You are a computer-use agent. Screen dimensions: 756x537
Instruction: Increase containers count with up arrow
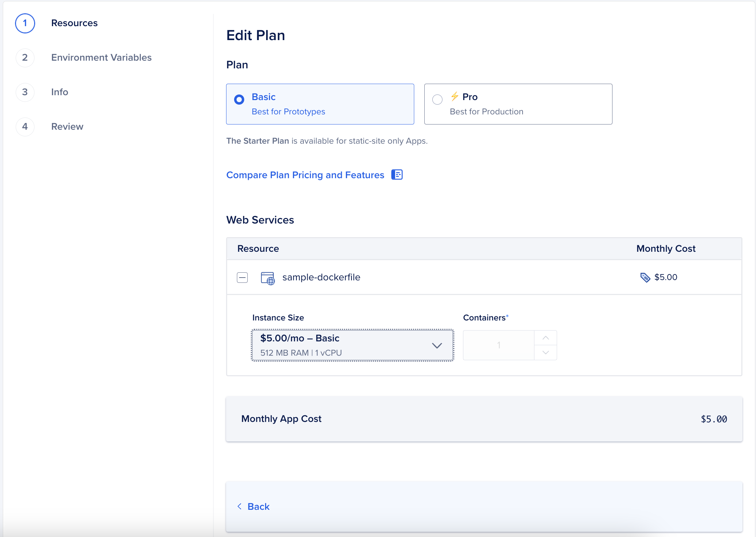(546, 338)
